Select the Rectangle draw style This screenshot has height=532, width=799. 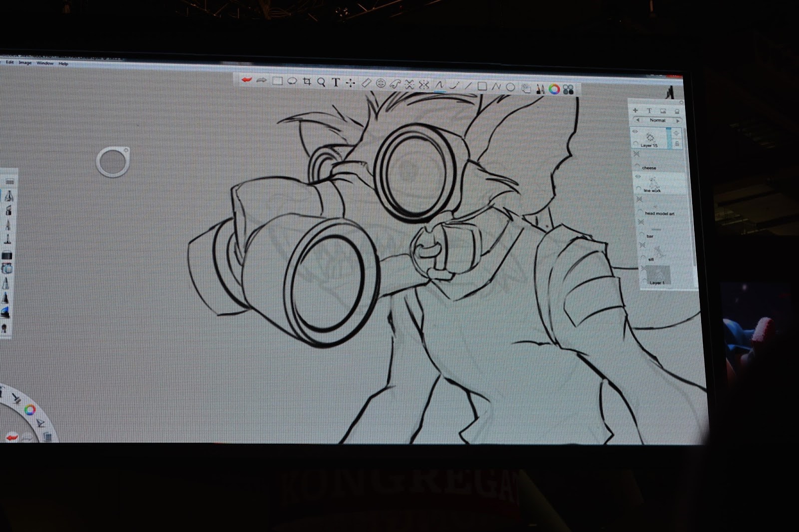pyautogui.click(x=482, y=86)
